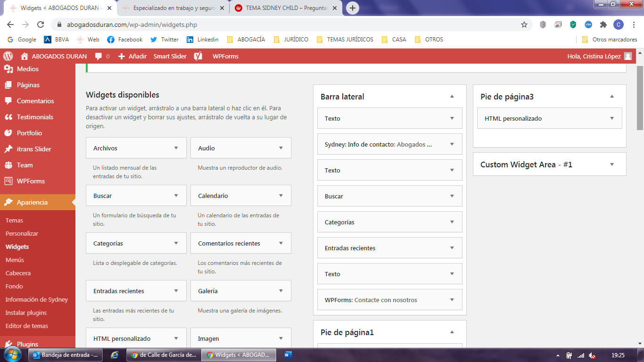Open Smart Slider in admin bar
Image resolution: width=644 pixels, height=362 pixels.
[x=170, y=56]
